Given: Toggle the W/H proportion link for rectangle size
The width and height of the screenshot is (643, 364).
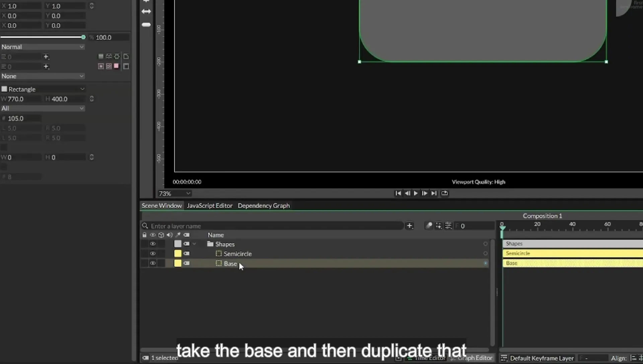Looking at the screenshot, I should click(x=91, y=99).
